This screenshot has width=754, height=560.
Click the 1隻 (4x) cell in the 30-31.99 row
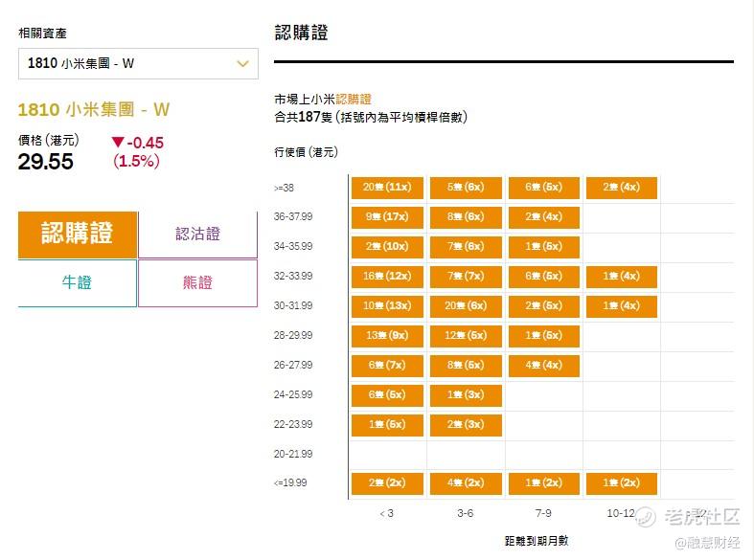pyautogui.click(x=621, y=306)
